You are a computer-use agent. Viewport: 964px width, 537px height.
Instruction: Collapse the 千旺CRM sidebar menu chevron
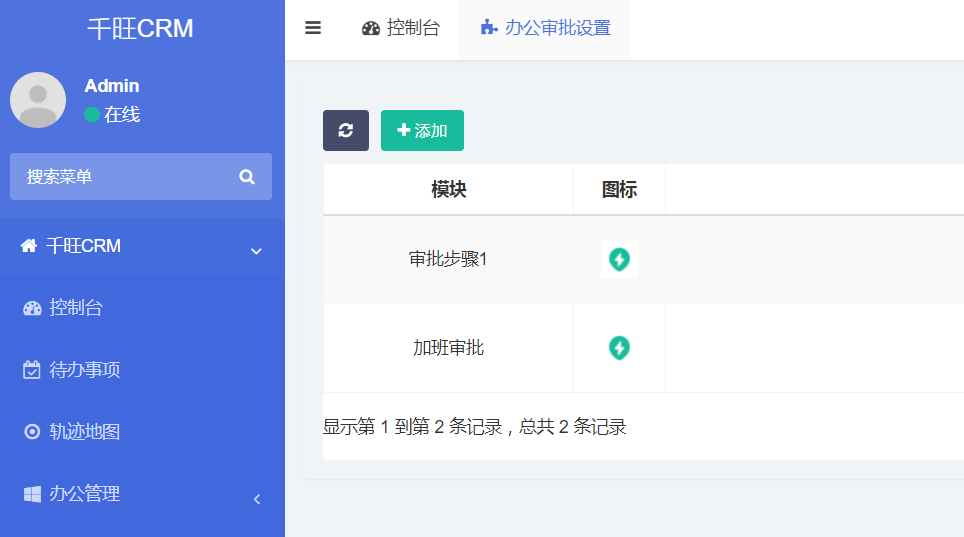click(256, 251)
